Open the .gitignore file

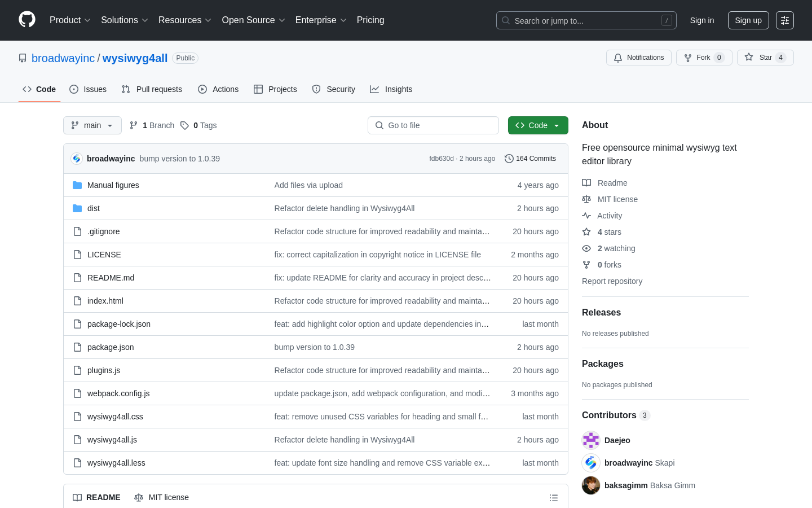coord(104,231)
